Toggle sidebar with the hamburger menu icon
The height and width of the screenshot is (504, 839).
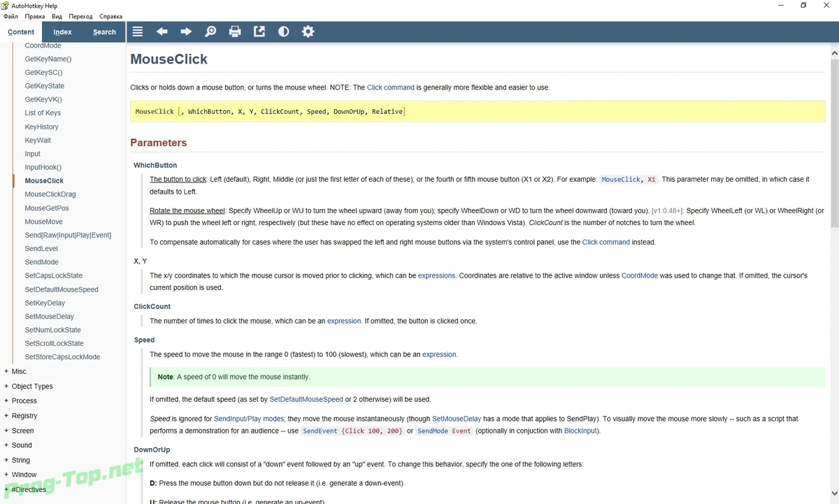tap(138, 31)
